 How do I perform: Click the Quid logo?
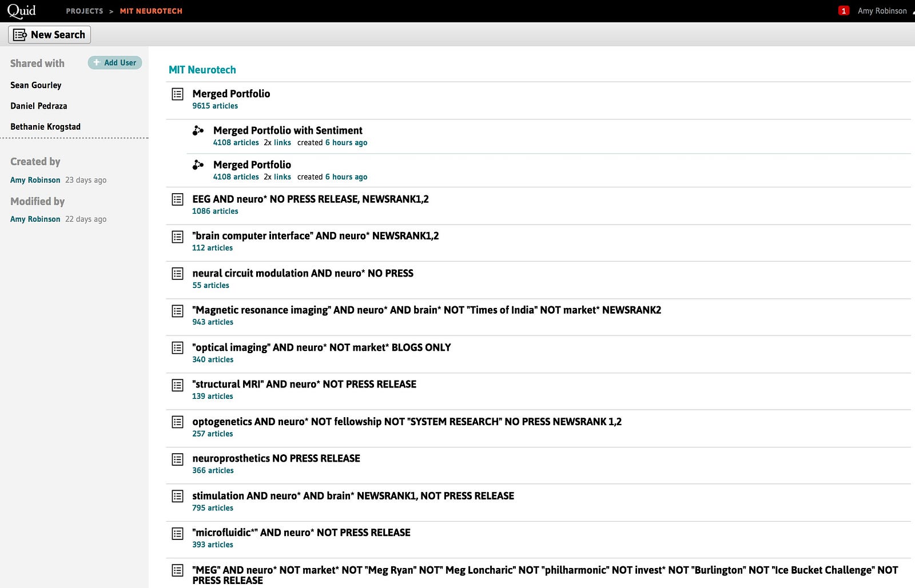coord(21,11)
